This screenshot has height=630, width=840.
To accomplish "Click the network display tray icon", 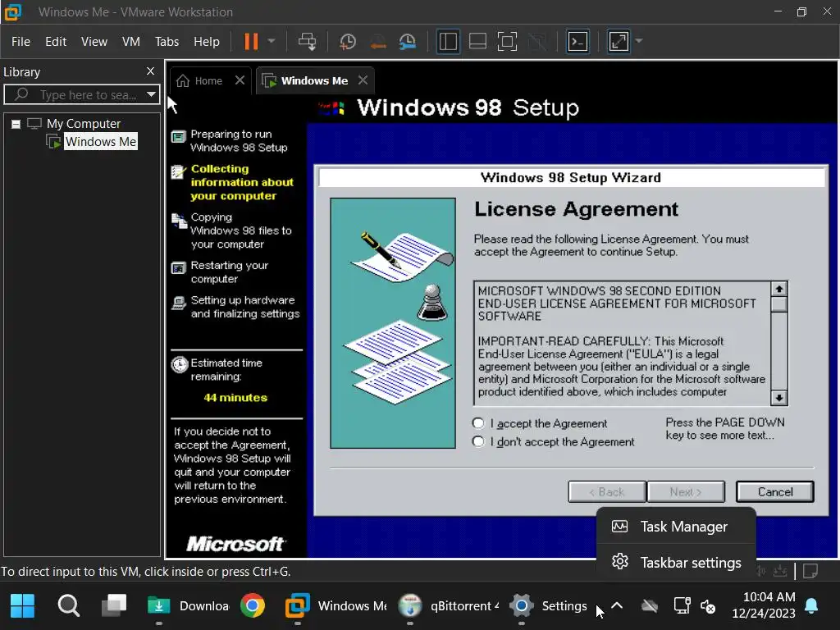I will pyautogui.click(x=682, y=606).
